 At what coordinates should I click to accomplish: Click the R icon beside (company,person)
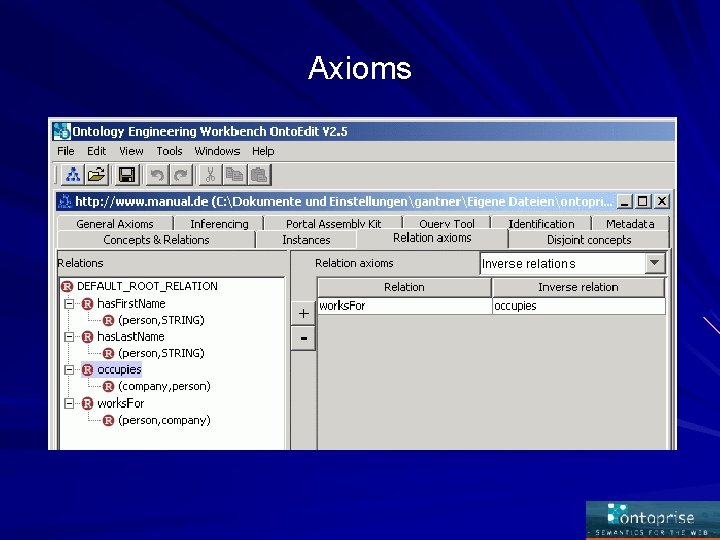point(108,387)
